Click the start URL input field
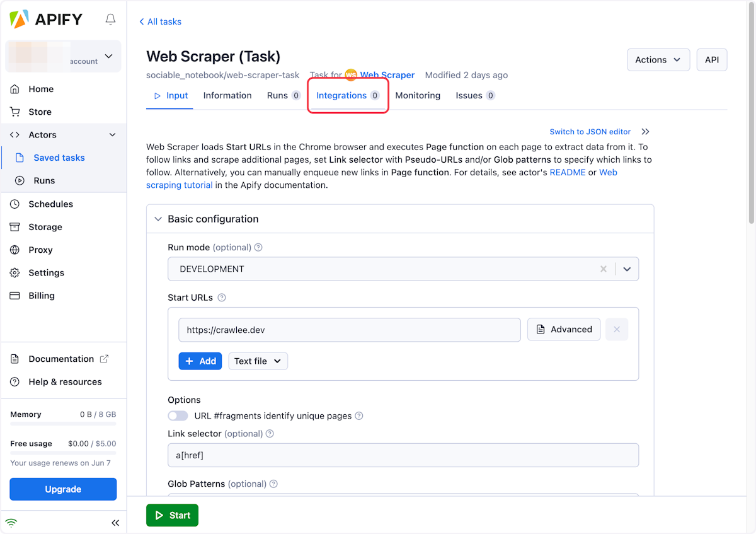Viewport: 756px width, 534px height. click(350, 330)
